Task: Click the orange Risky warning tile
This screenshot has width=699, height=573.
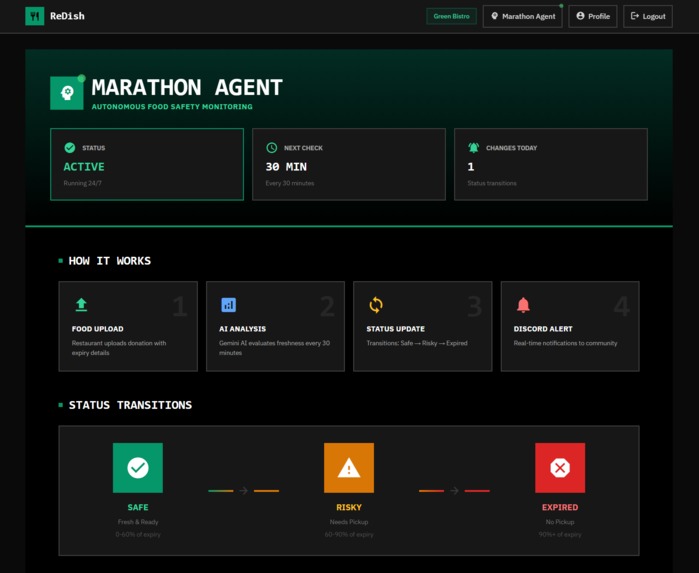Action: (349, 468)
